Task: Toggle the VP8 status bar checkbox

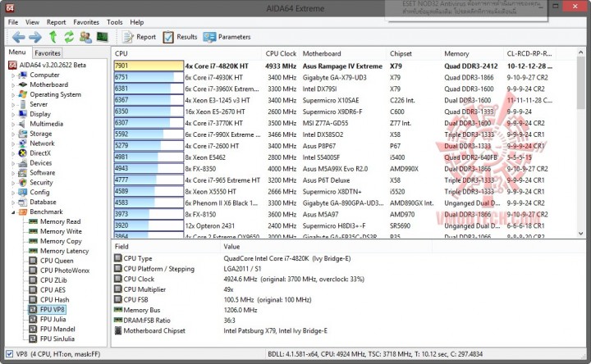Action: coord(9,354)
